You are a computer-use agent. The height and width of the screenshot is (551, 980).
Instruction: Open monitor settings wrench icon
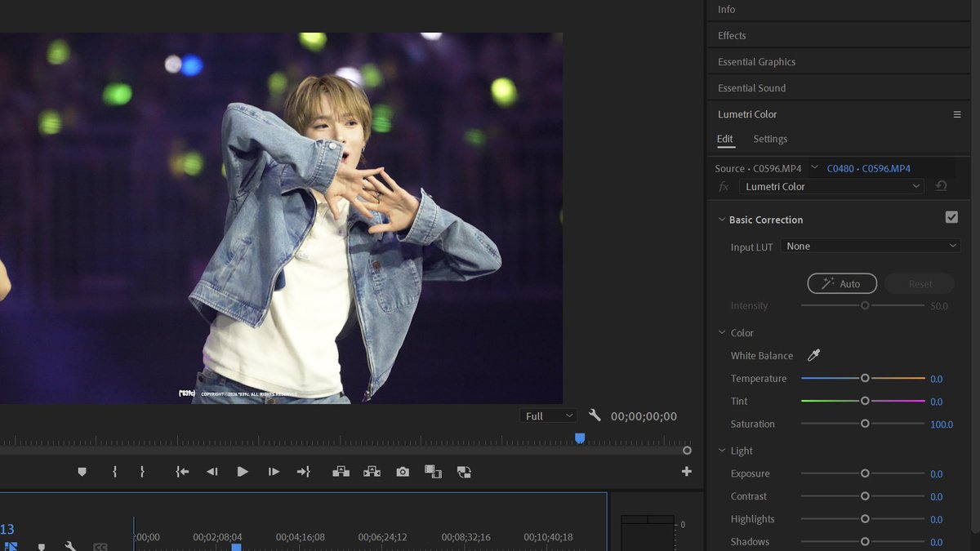point(595,415)
